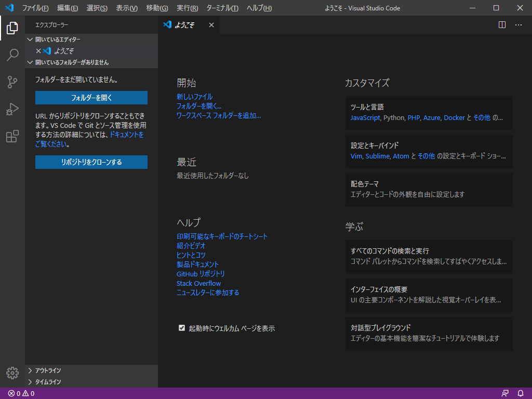Show errors and warnings count in status bar

click(21, 394)
